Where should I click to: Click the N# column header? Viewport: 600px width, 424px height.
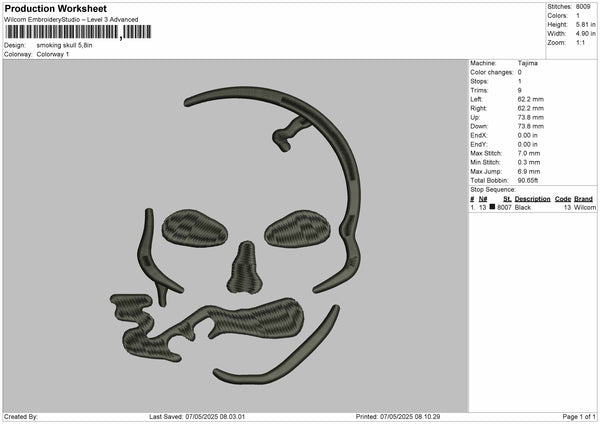pyautogui.click(x=483, y=199)
